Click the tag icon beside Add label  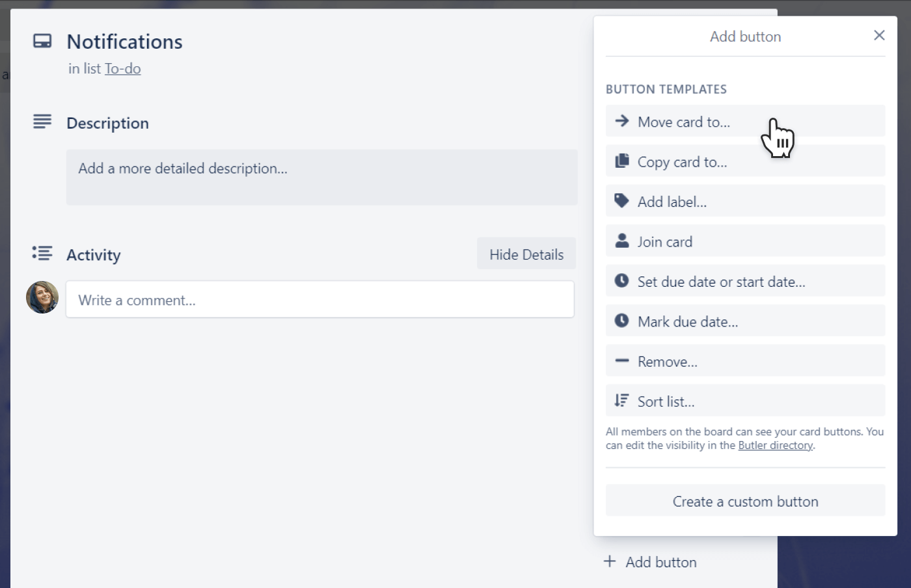point(622,201)
